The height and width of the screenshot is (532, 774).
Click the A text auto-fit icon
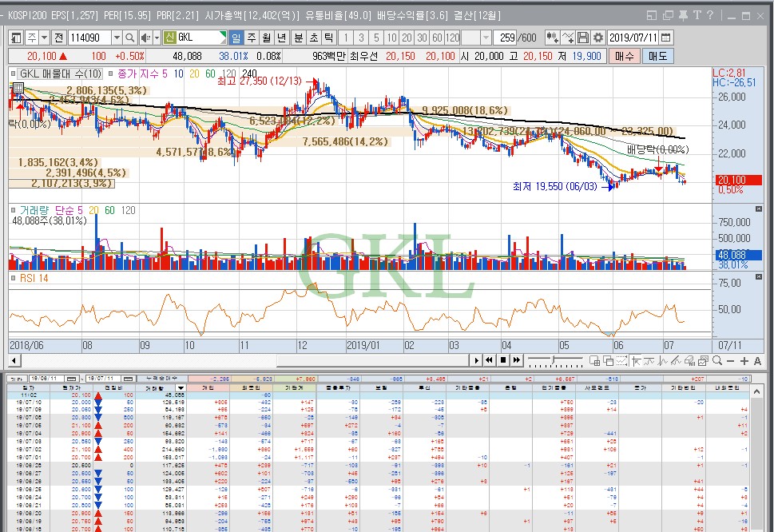758,361
